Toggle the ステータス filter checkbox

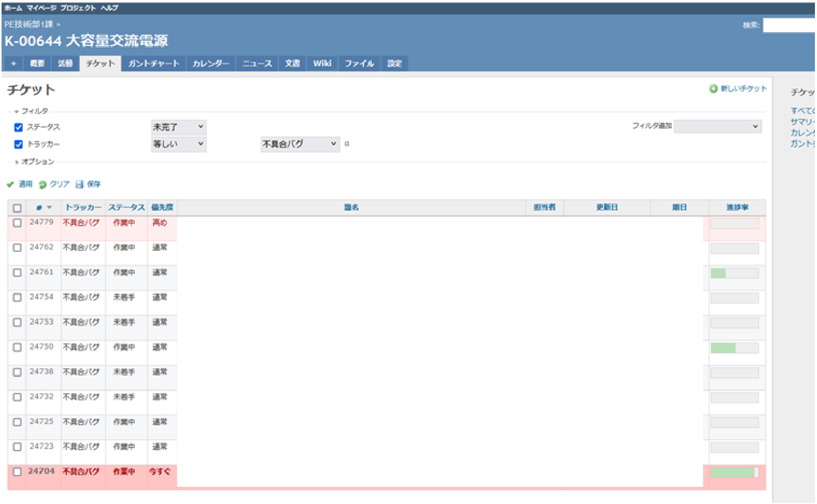click(x=19, y=127)
